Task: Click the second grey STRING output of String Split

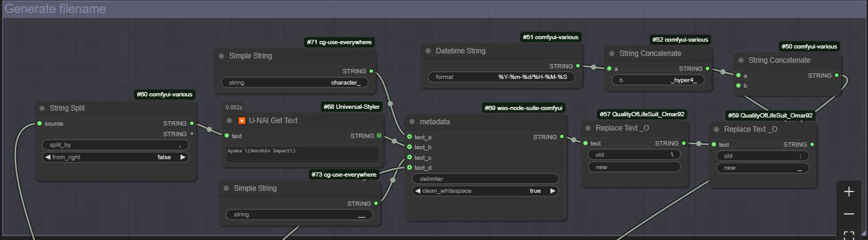Action: coord(192,134)
